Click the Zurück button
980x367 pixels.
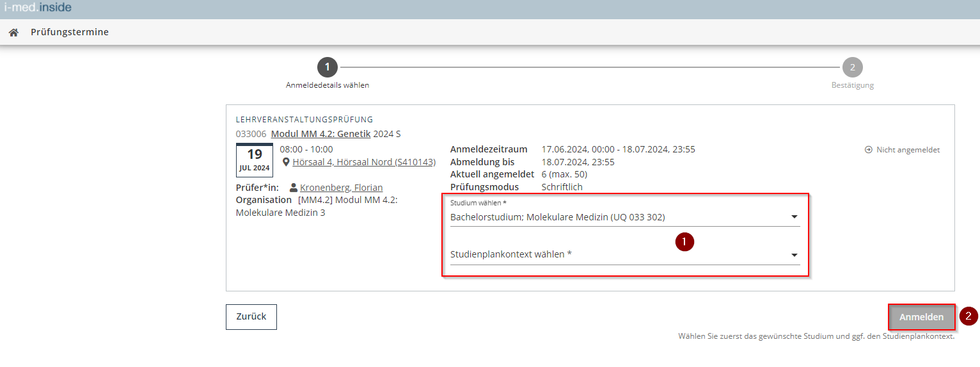pos(251,317)
